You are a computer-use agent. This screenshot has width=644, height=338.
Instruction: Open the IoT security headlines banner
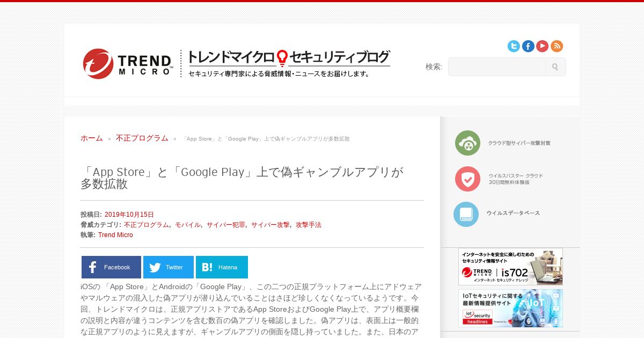510,308
